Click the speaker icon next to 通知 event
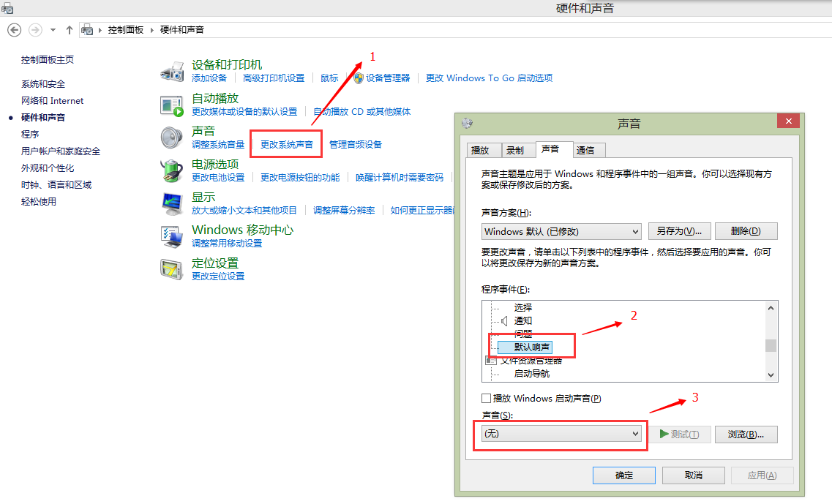 (x=504, y=321)
